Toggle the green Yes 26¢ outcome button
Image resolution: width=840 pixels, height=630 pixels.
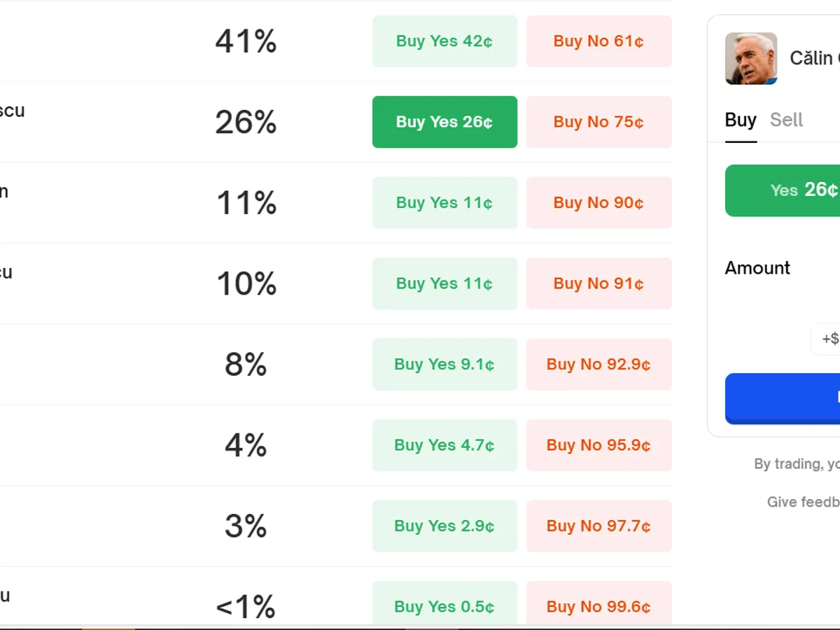pyautogui.click(x=791, y=190)
